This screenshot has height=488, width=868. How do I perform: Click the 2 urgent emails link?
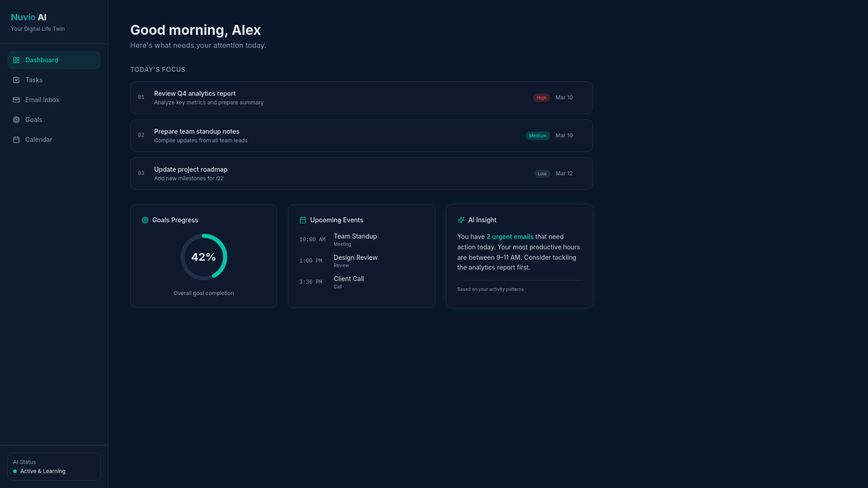(509, 236)
